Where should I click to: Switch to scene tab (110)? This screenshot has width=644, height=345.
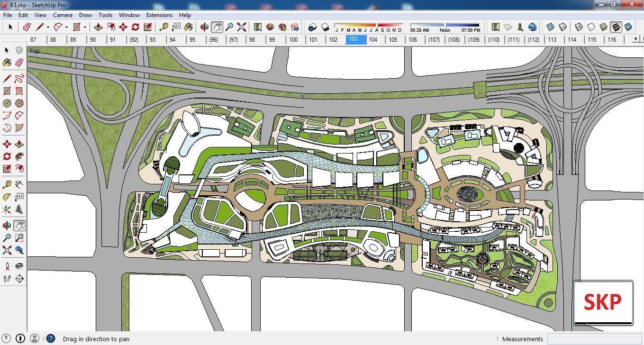pyautogui.click(x=494, y=39)
